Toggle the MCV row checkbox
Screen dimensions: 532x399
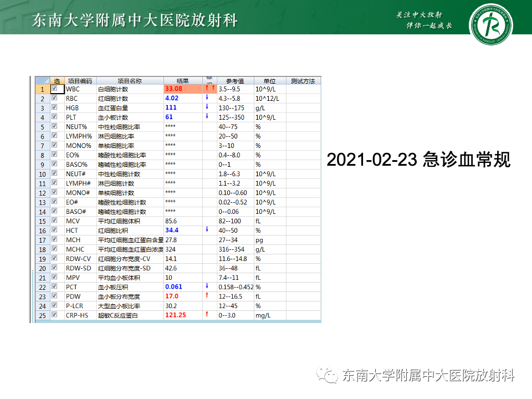coord(54,221)
